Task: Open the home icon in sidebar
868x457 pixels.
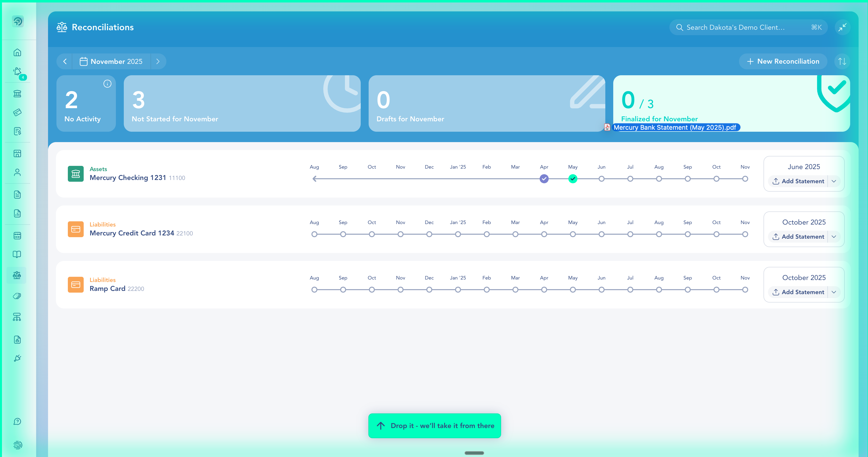Action: 17,52
